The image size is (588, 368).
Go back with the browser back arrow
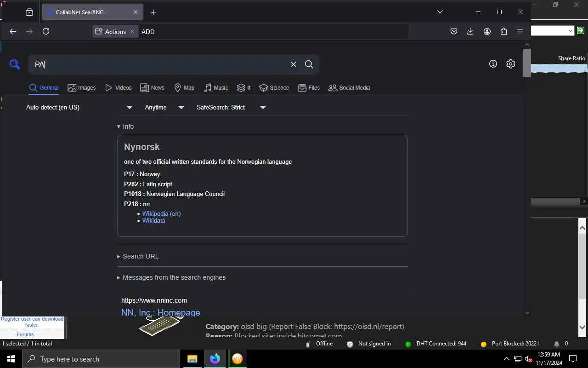(13, 31)
